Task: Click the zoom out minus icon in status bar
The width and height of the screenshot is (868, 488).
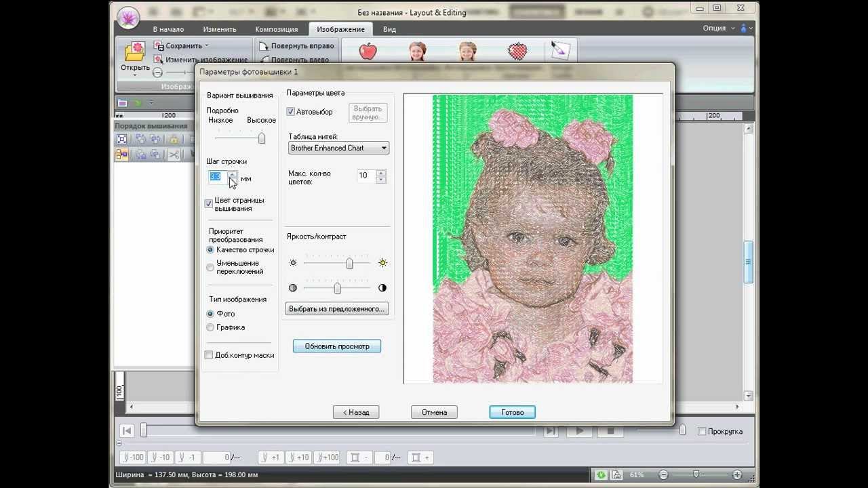Action: (664, 475)
